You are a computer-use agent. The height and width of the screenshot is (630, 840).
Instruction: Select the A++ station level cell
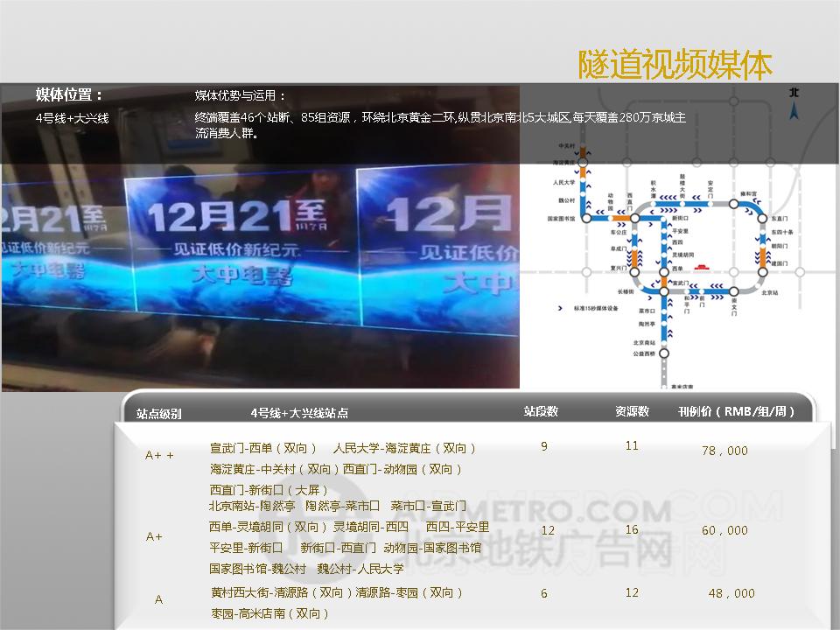tap(159, 455)
